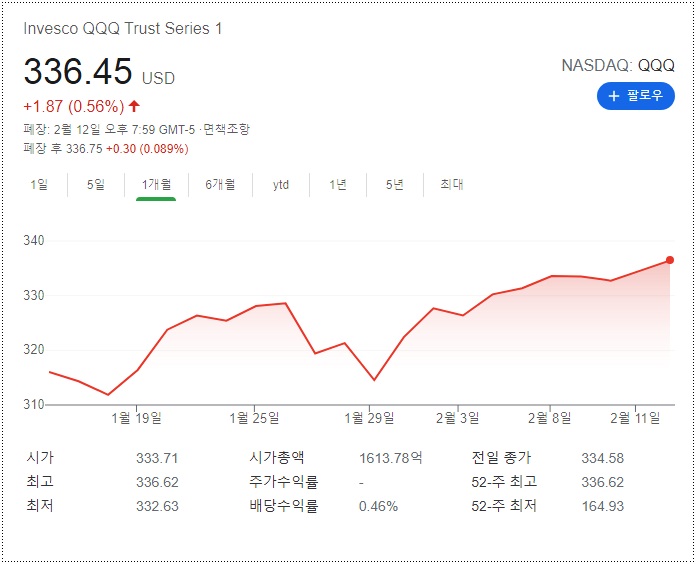Switch to the 6개월 range tab

[220, 184]
